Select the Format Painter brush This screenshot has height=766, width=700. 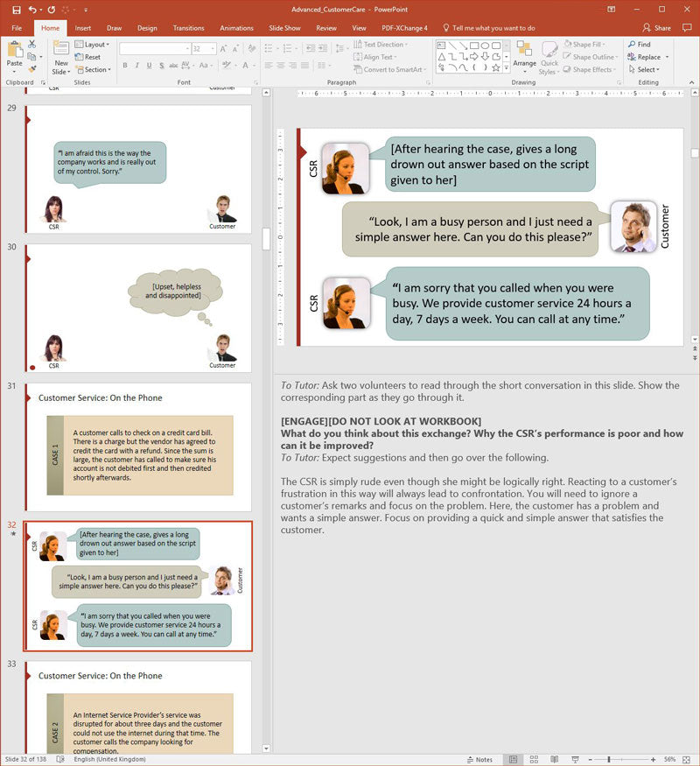(31, 69)
